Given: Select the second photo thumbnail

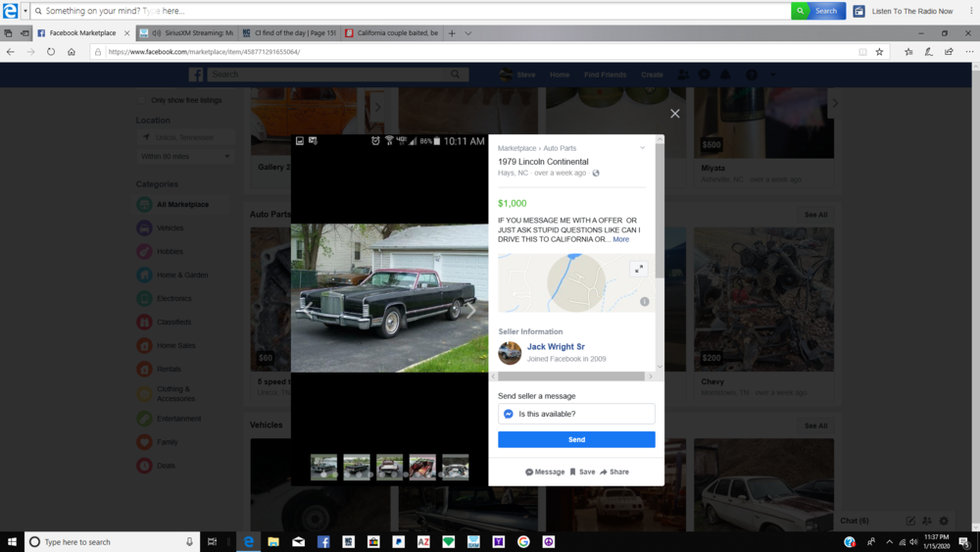Looking at the screenshot, I should (x=357, y=467).
